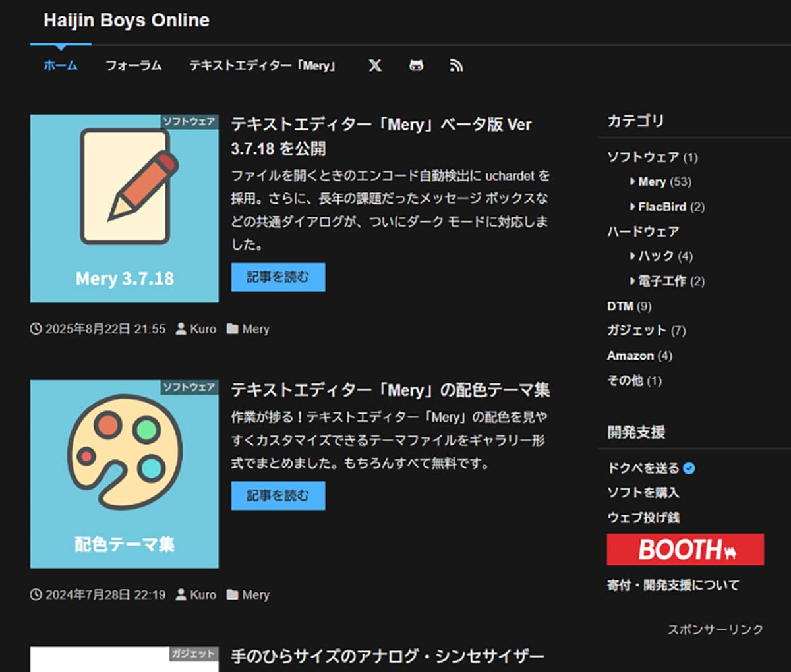Expand the FlacBird (2) subcategory arrow
The height and width of the screenshot is (672, 791).
point(633,207)
